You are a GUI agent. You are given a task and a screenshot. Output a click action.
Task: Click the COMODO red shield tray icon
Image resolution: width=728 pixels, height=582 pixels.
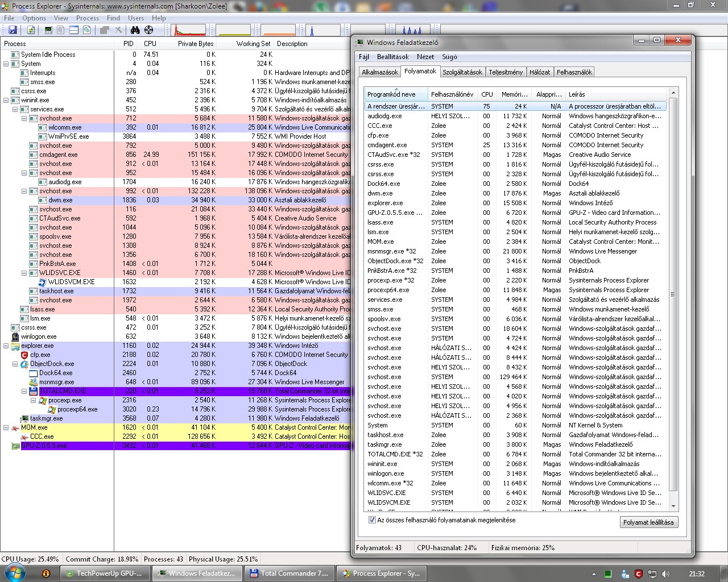[639, 574]
